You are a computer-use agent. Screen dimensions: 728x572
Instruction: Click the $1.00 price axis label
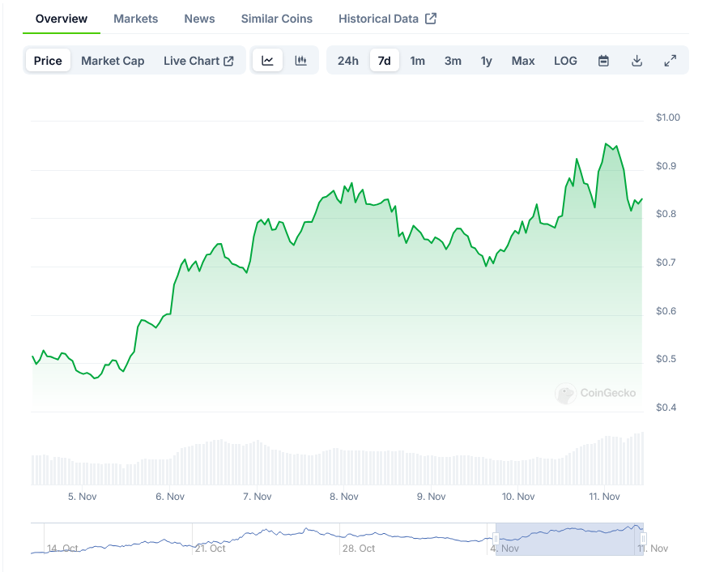click(667, 117)
